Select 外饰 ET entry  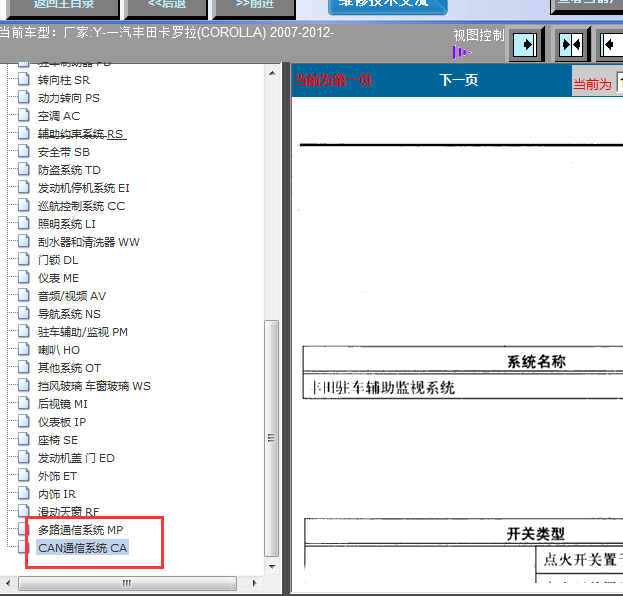[x=57, y=476]
